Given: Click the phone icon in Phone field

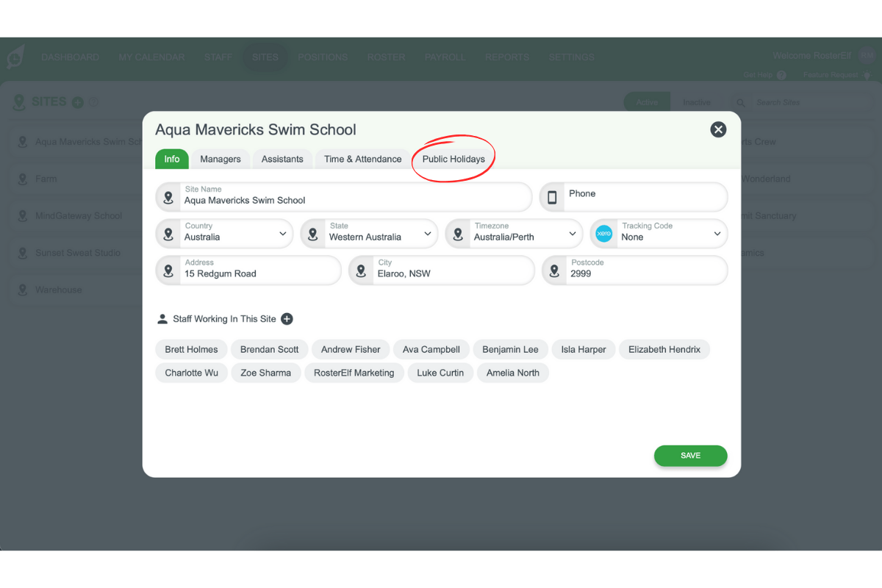Looking at the screenshot, I should [552, 197].
